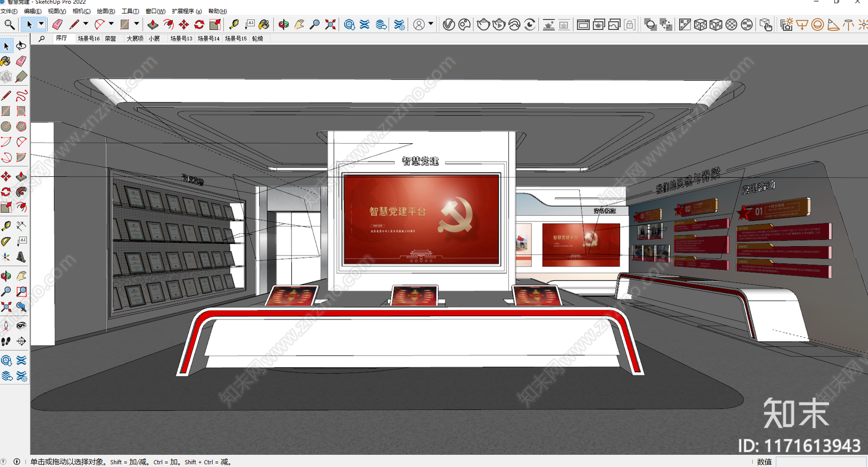This screenshot has width=868, height=467.
Task: Open the user account dropdown arrow
Action: (431, 24)
